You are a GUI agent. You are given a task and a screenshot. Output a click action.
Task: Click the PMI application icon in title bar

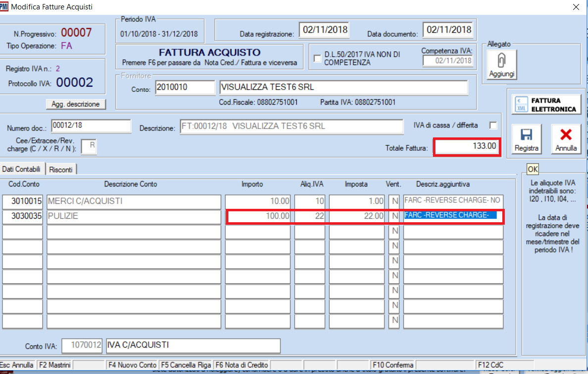[x=4, y=7]
